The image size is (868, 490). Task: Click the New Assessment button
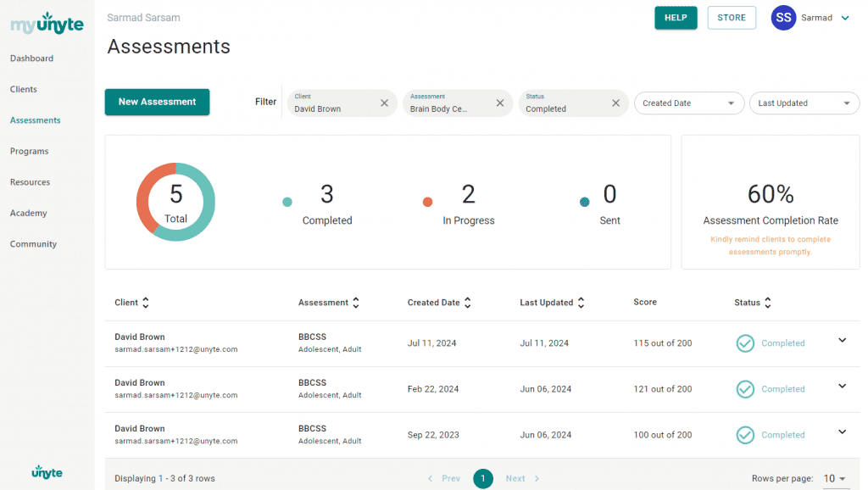(x=157, y=101)
